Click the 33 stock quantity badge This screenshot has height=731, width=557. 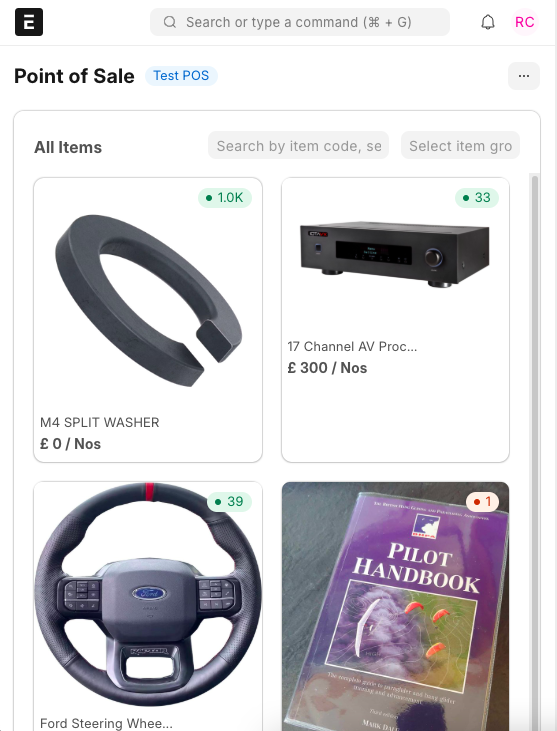pyautogui.click(x=477, y=198)
